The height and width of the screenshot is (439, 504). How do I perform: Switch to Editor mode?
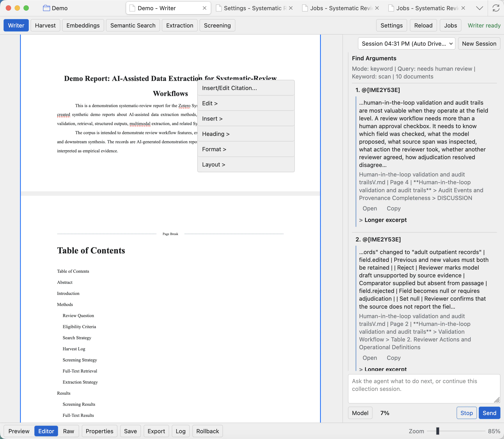pyautogui.click(x=46, y=431)
